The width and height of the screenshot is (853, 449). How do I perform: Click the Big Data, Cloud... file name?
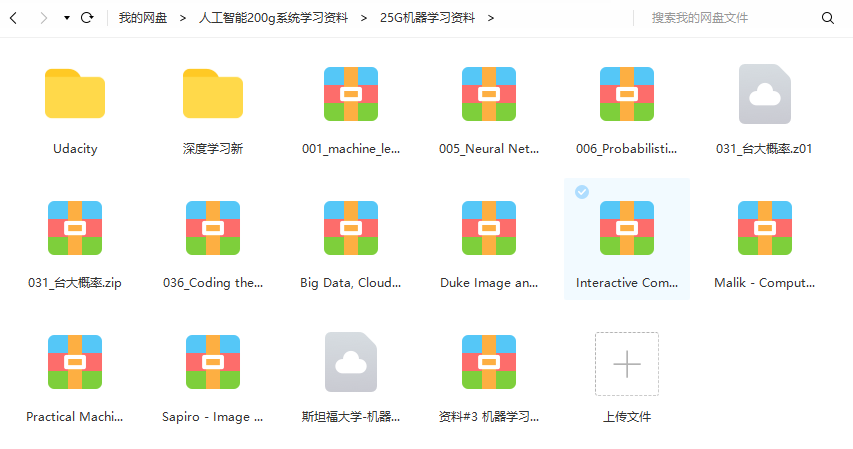(x=351, y=283)
